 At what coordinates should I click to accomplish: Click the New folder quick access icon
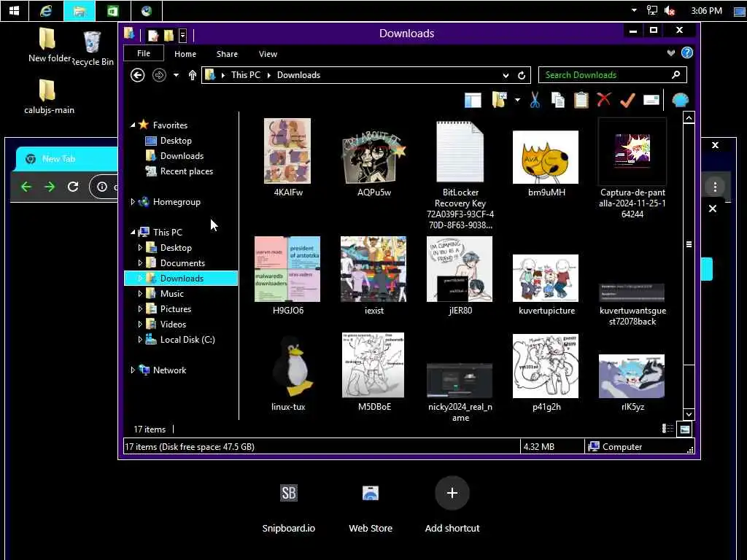169,35
